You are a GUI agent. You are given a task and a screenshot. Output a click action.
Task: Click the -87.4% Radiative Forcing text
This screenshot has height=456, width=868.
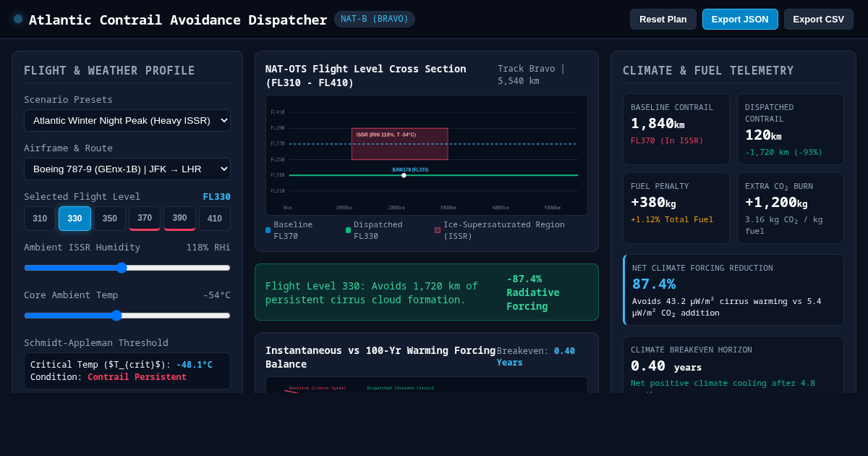coord(533,292)
